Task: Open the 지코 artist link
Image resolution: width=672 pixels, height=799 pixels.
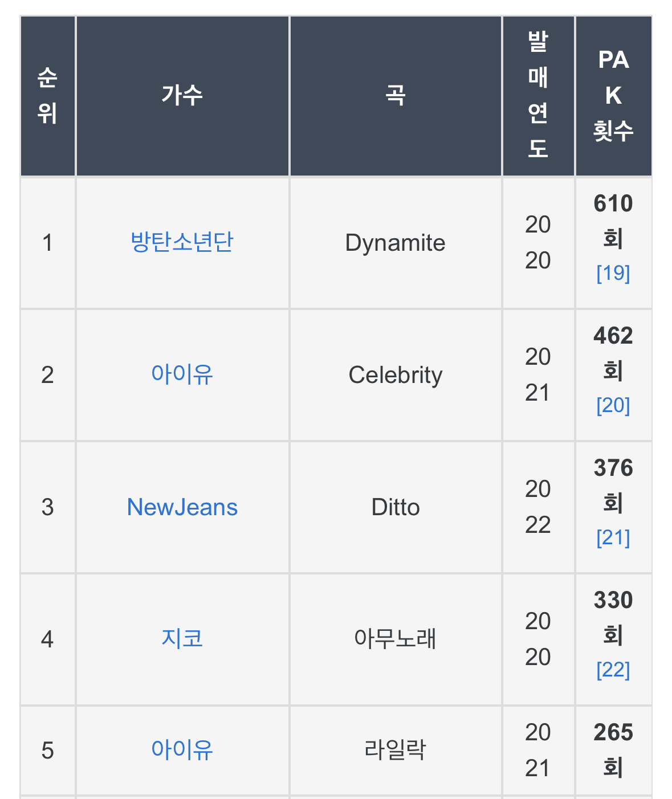Action: click(182, 639)
